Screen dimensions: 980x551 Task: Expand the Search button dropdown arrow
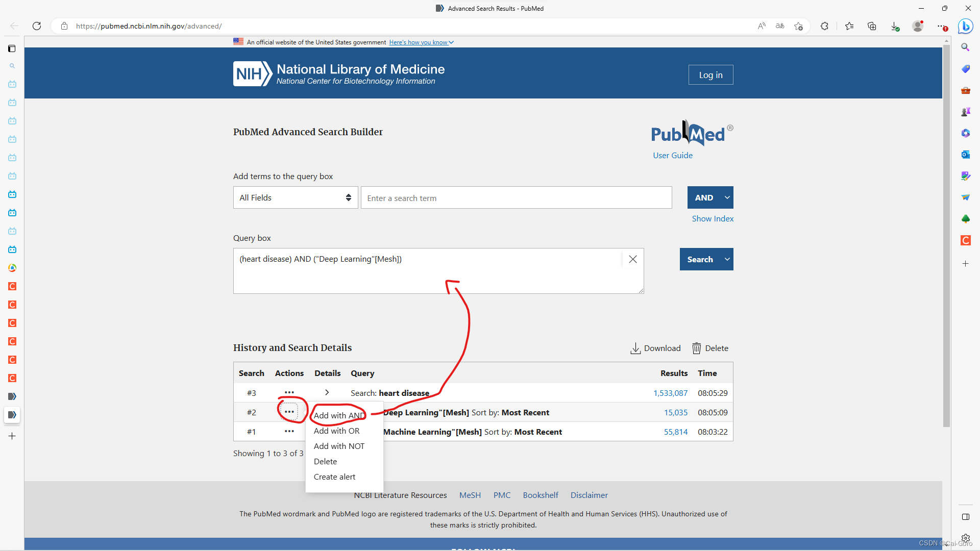(x=727, y=260)
